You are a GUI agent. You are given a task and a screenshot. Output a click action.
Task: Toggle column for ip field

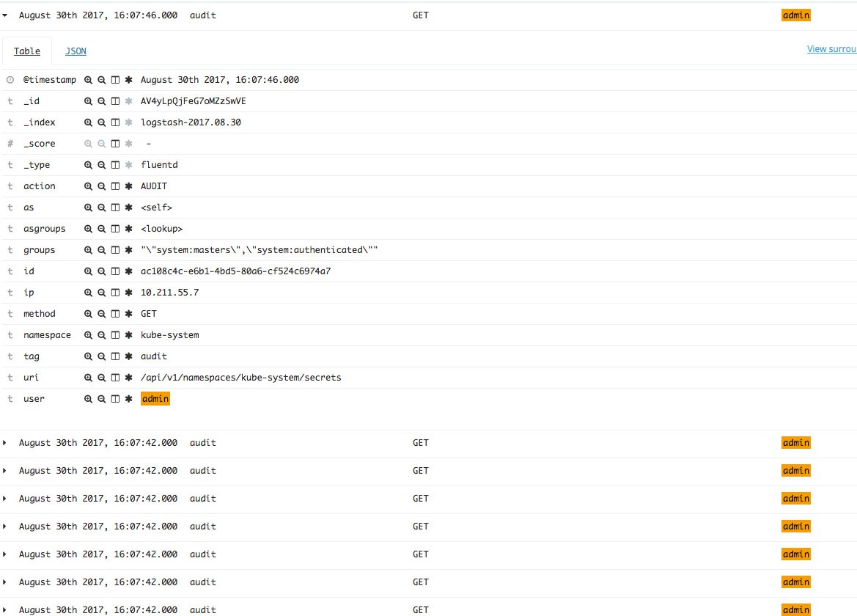click(115, 293)
